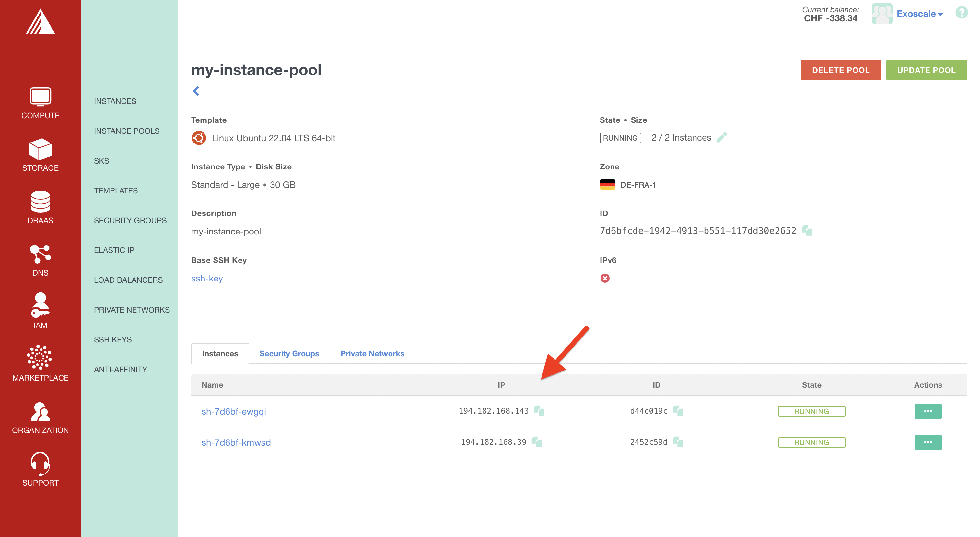Switch to Private Networks tab
Viewport: 980px width, 537px height.
373,353
